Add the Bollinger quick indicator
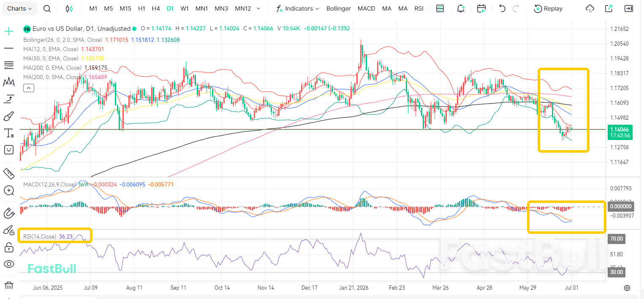The height and width of the screenshot is (299, 644). click(339, 8)
